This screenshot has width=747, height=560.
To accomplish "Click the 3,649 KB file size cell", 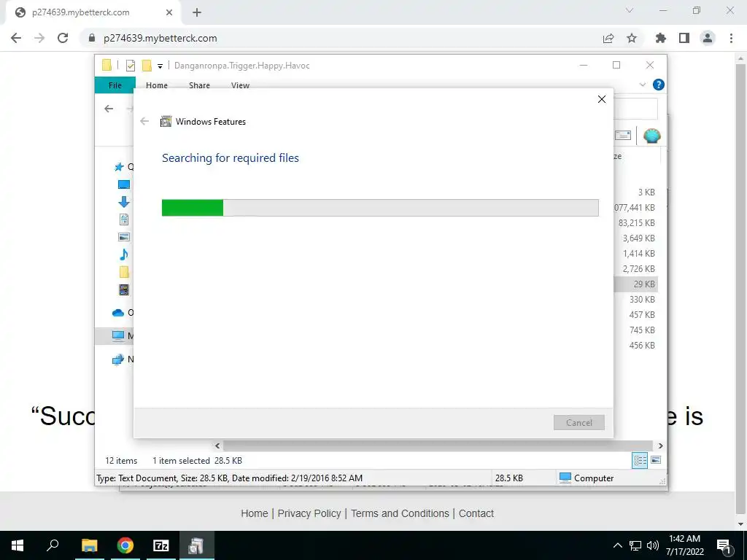I will coord(639,238).
